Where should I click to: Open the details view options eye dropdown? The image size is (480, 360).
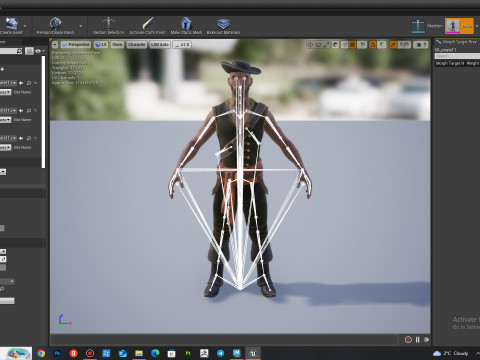[40, 51]
